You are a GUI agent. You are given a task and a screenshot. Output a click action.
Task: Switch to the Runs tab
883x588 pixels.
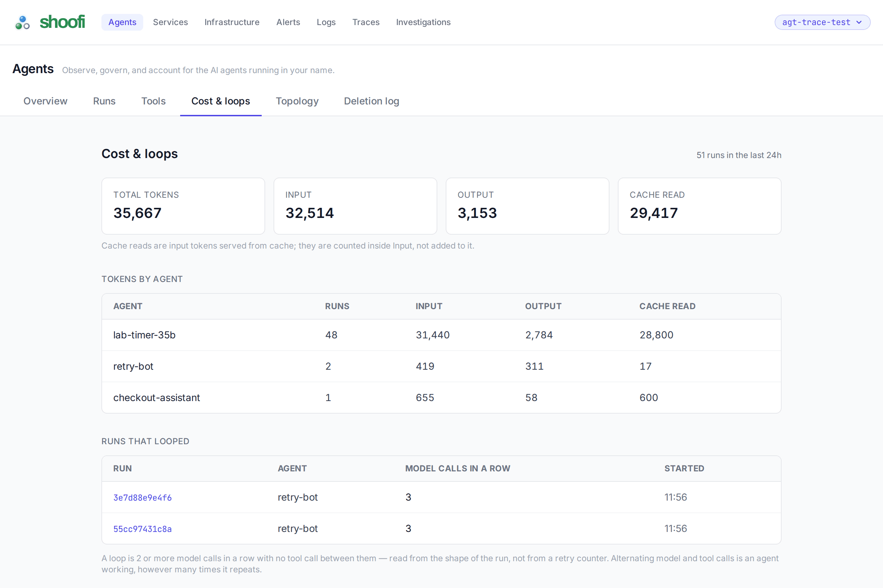coord(104,101)
